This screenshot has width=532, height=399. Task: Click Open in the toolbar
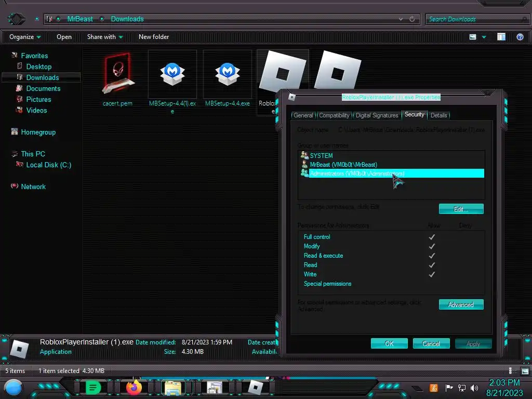coord(64,37)
